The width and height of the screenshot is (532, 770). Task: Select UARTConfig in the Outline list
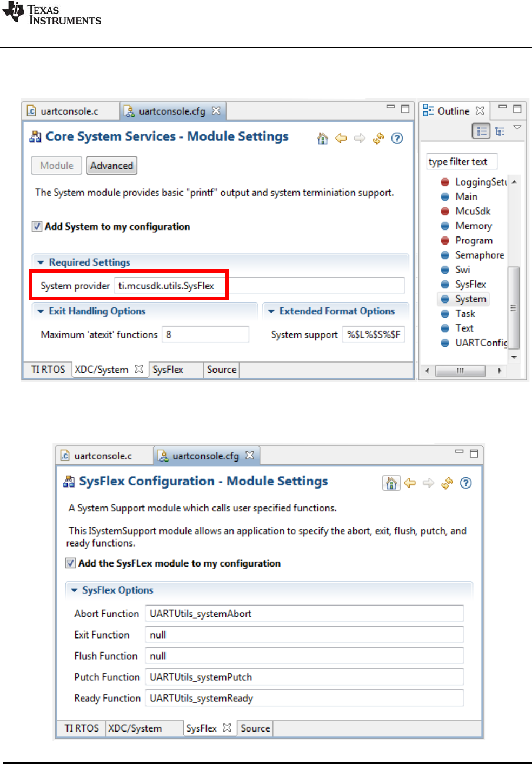[474, 343]
